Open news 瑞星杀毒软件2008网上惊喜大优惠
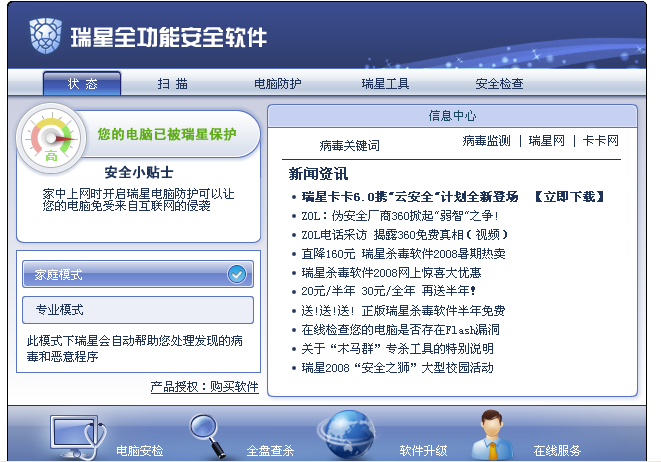Viewport: 661px width, 462px height. pos(391,273)
